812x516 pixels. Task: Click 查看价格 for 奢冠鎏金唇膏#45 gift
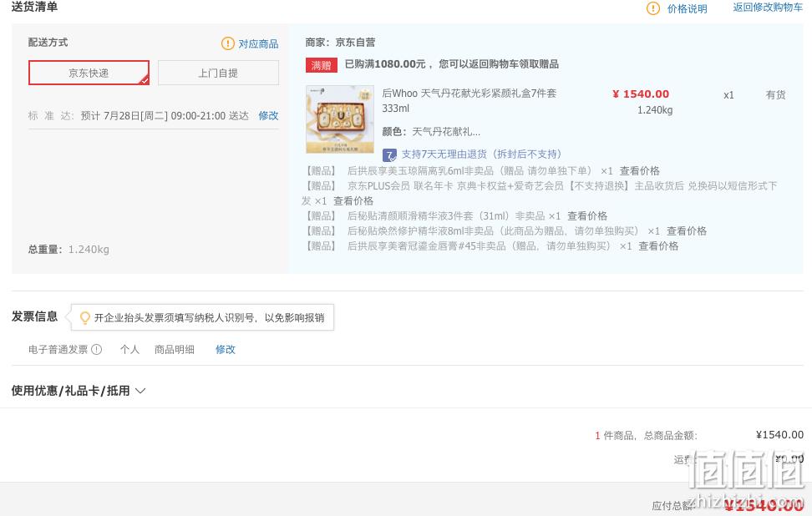pos(658,245)
